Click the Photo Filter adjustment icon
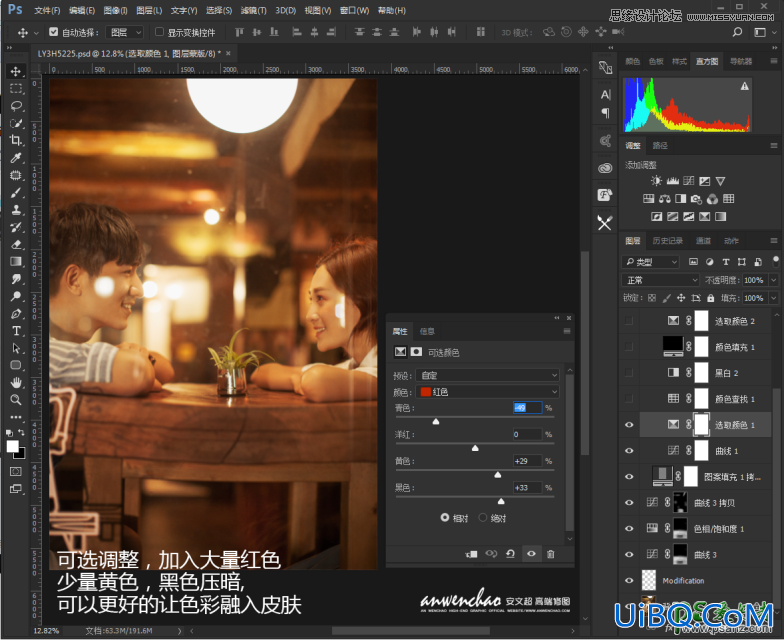This screenshot has width=784, height=640. [x=696, y=199]
